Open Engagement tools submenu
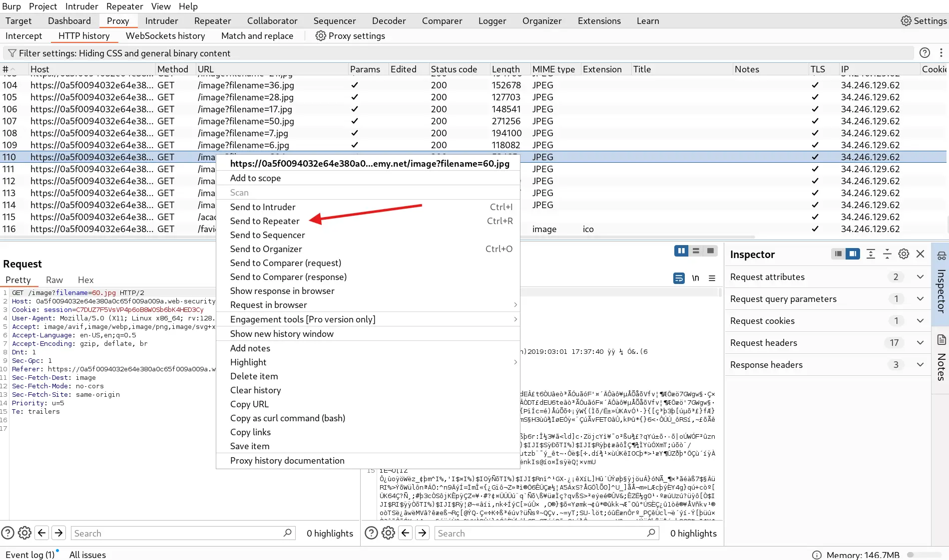Image resolution: width=949 pixels, height=560 pixels. click(368, 319)
